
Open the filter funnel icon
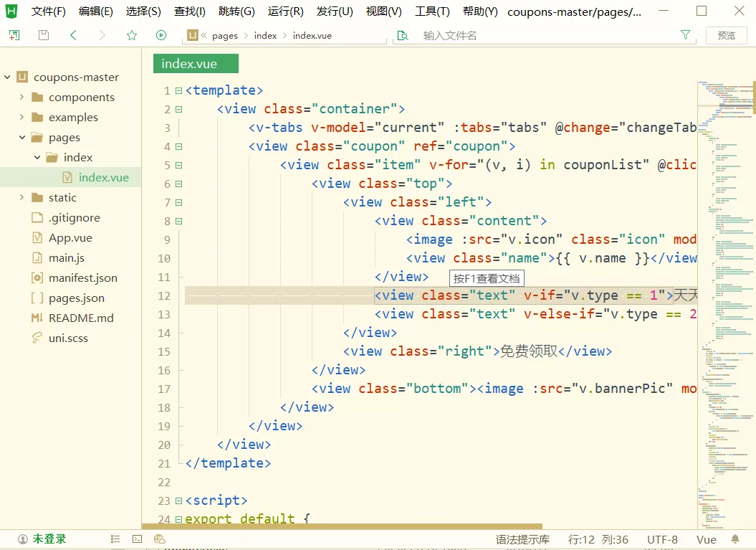click(686, 34)
